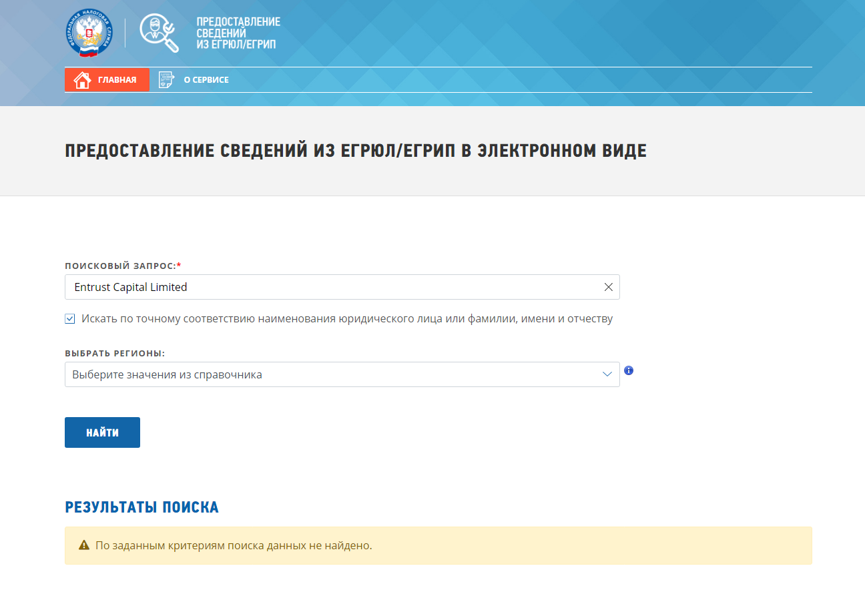This screenshot has height=616, width=865.
Task: Click the chevron on the region selector
Action: 607,374
